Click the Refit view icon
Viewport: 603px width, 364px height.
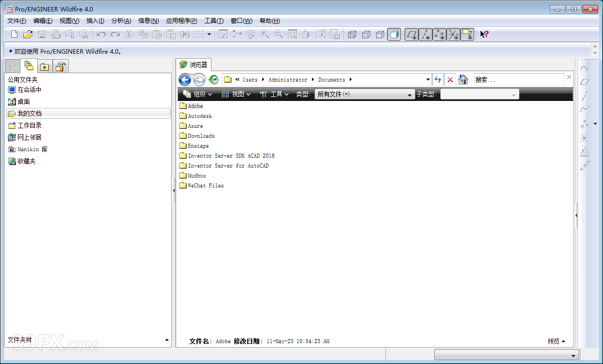293,34
